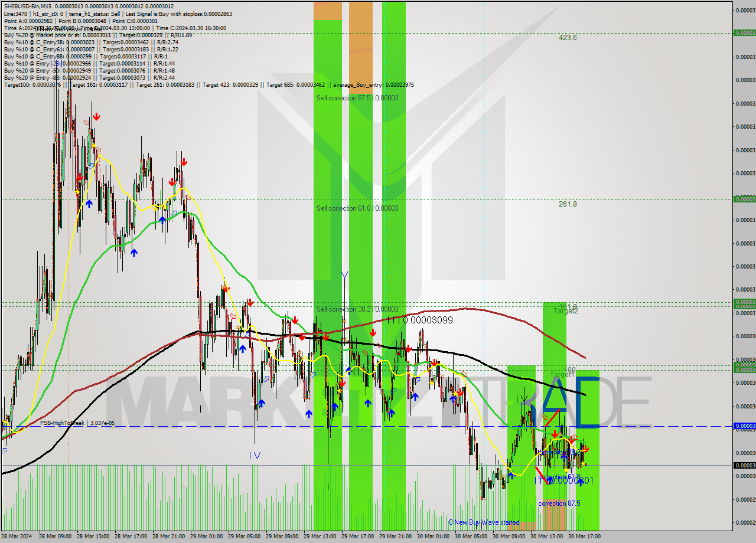Click the '28 Mar 2024' time axis label
The image size is (756, 543).
(x=16, y=537)
